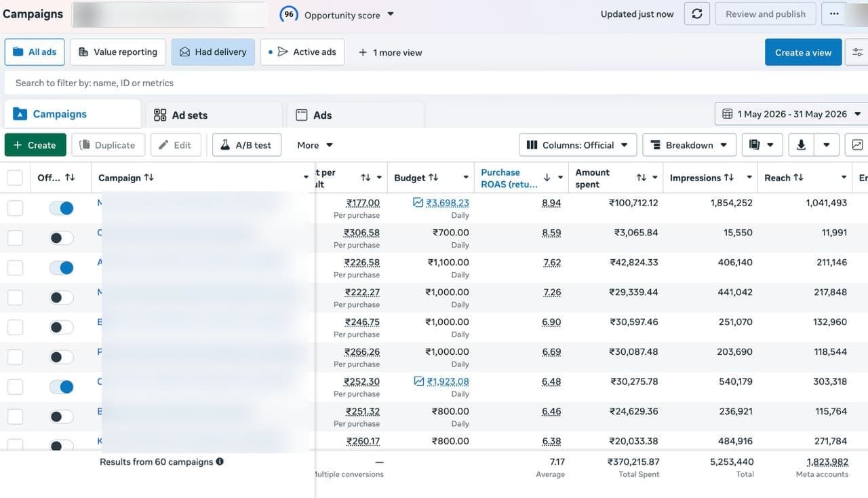Sort the Amount spent column
868x498 pixels.
pos(641,177)
